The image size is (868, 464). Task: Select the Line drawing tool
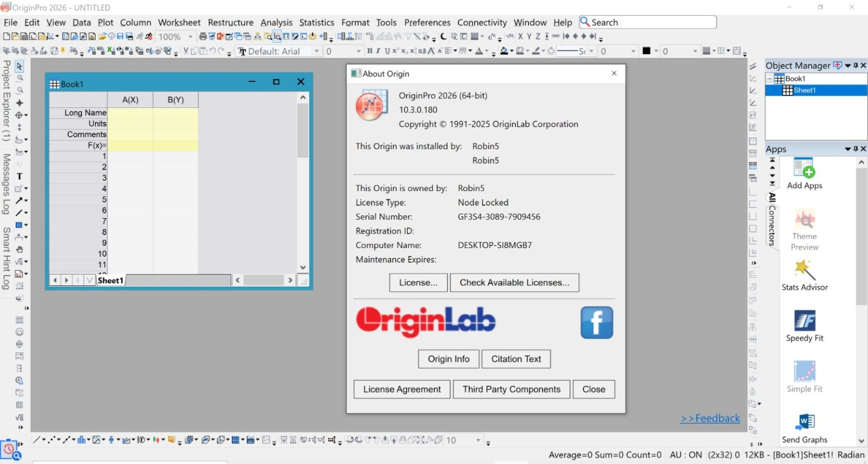pyautogui.click(x=19, y=213)
